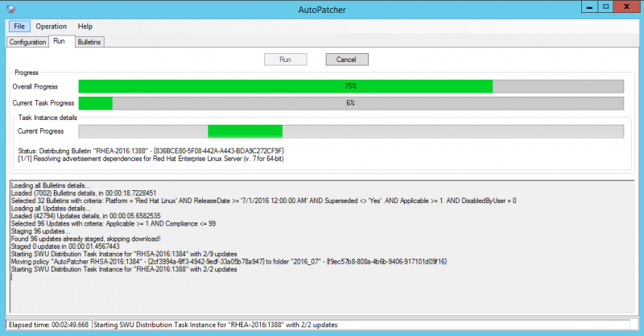This screenshot has width=644, height=336.
Task: Click the Resolving advertisement dependencies line
Action: pos(151,159)
